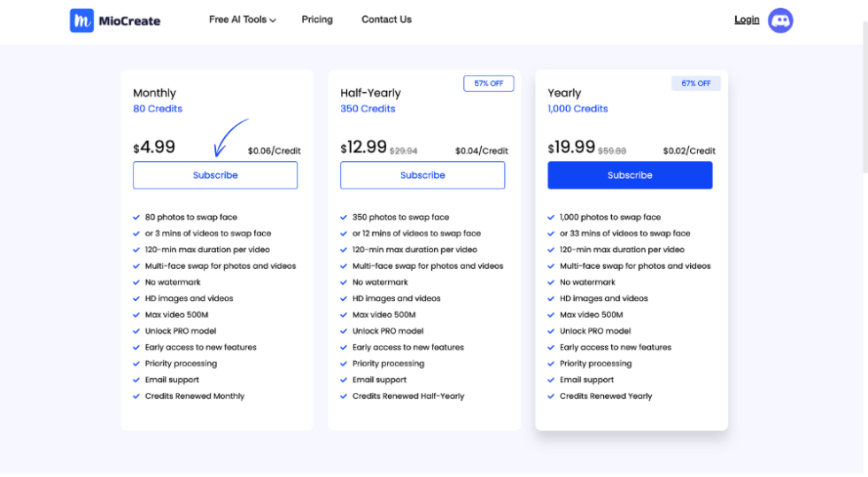Click checkmark beside Credits Renewed Yearly
868x477 pixels.
coord(551,396)
